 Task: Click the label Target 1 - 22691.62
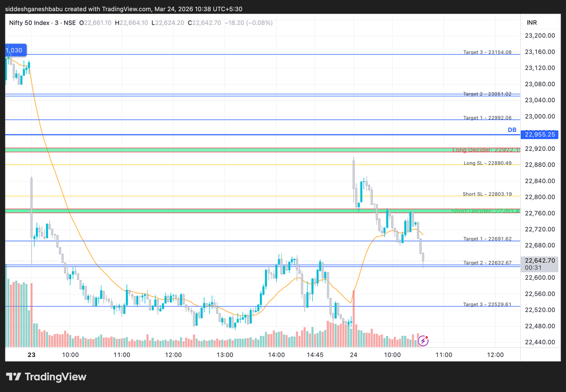[487, 239]
